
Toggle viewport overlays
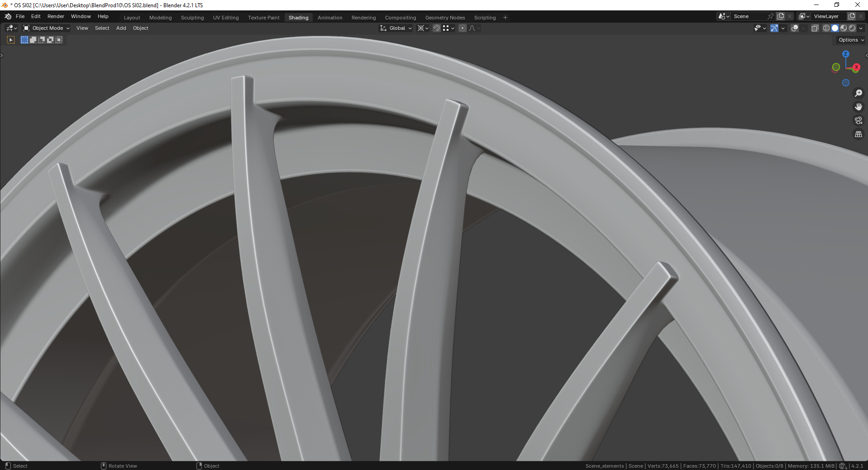[795, 28]
